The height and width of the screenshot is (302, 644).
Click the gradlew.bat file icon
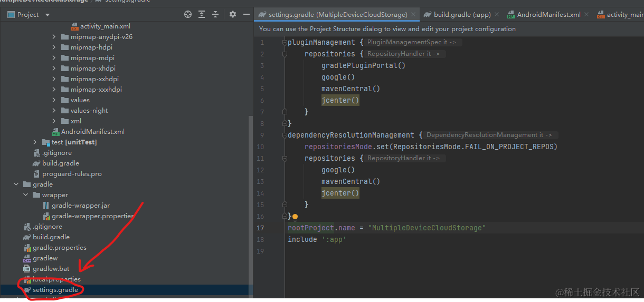(x=27, y=269)
